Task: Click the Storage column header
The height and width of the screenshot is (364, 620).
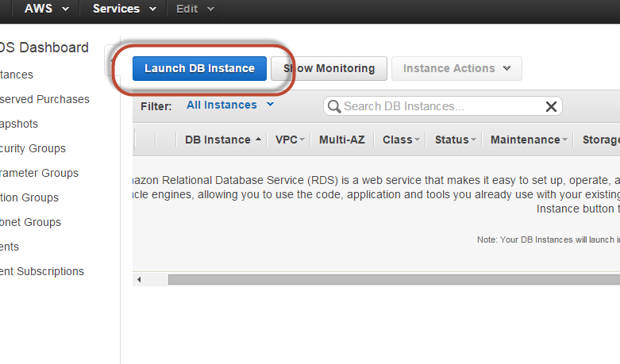Action: coord(601,140)
